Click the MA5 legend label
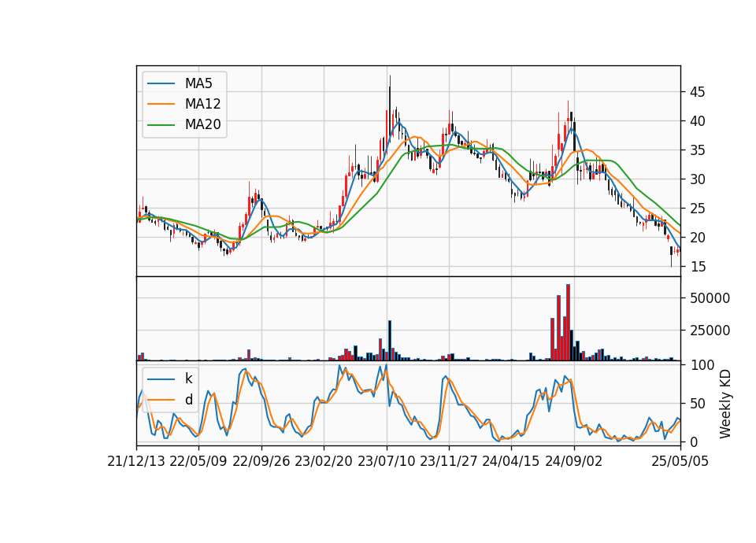Viewport: 756px width, 543px height. 198,83
